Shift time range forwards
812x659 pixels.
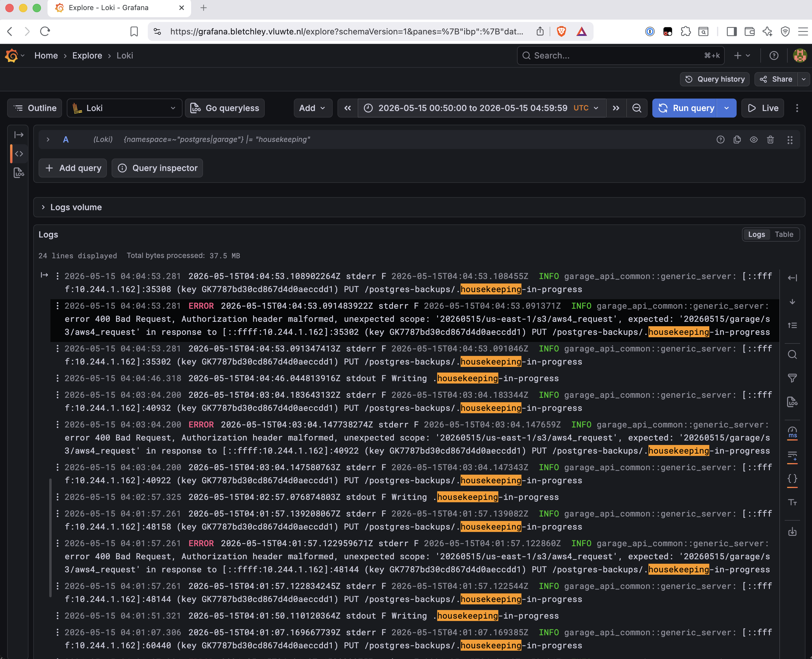coord(616,108)
